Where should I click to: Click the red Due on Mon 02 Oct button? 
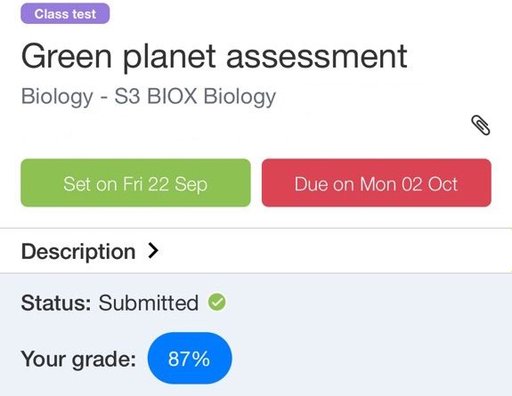pos(376,183)
